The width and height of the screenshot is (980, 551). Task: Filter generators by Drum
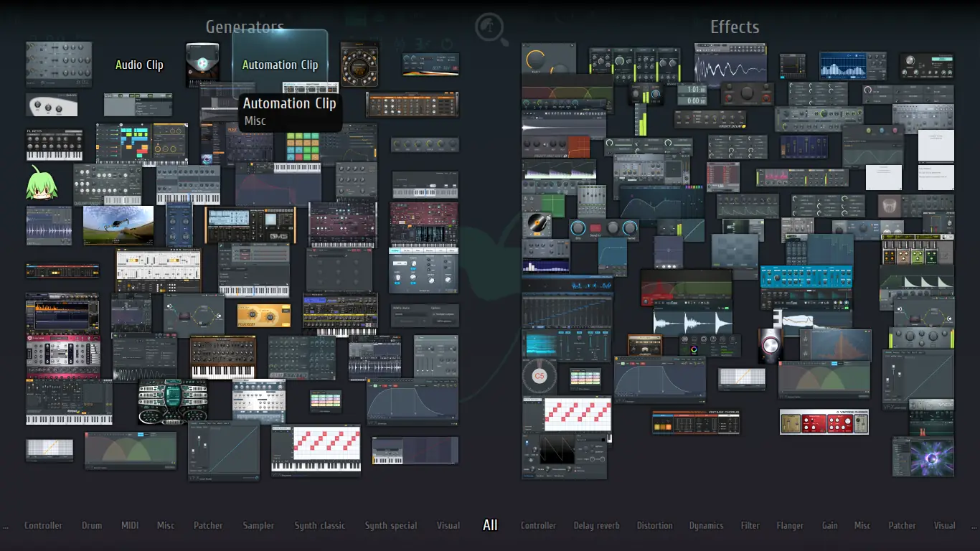(92, 525)
